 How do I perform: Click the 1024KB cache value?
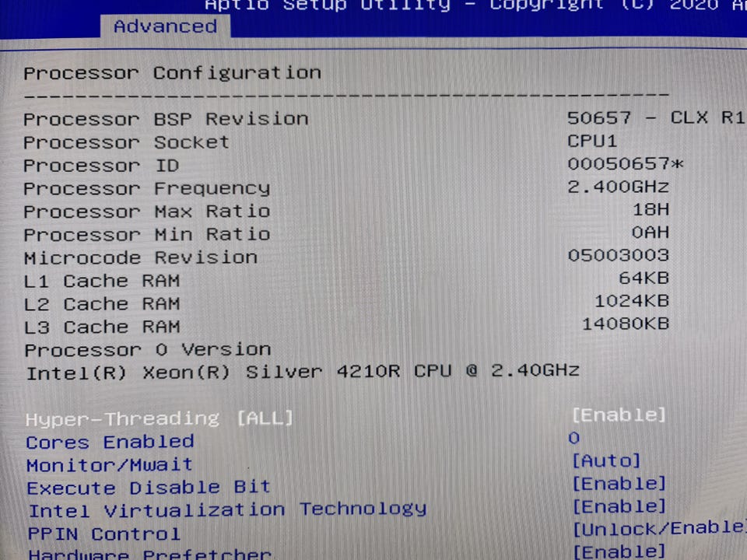pyautogui.click(x=632, y=301)
